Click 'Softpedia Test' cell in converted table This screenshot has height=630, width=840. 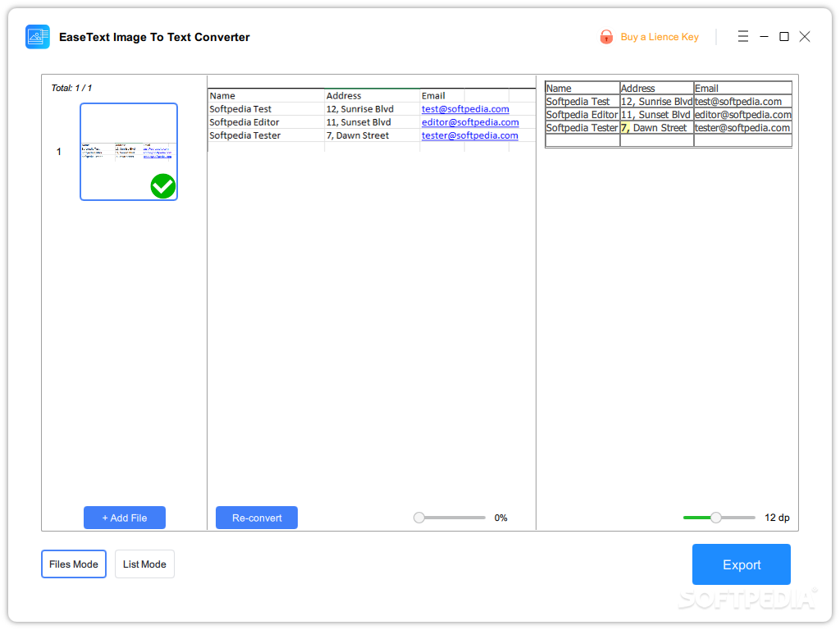pos(582,101)
